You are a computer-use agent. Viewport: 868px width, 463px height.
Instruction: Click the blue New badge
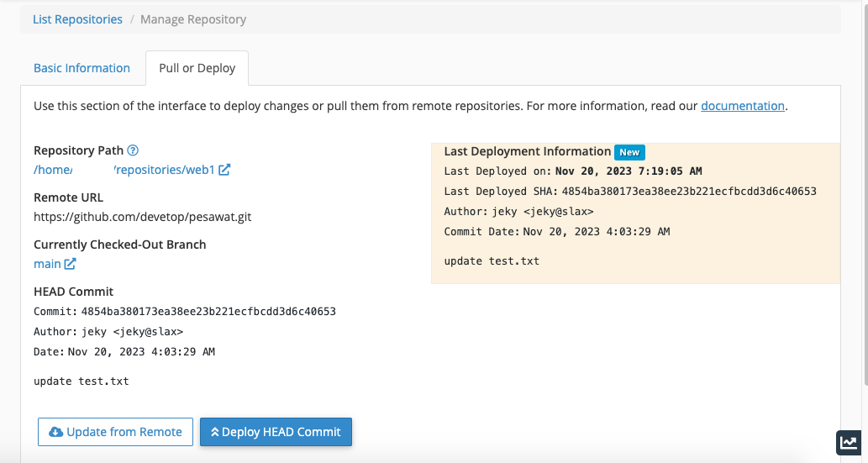[x=629, y=152]
